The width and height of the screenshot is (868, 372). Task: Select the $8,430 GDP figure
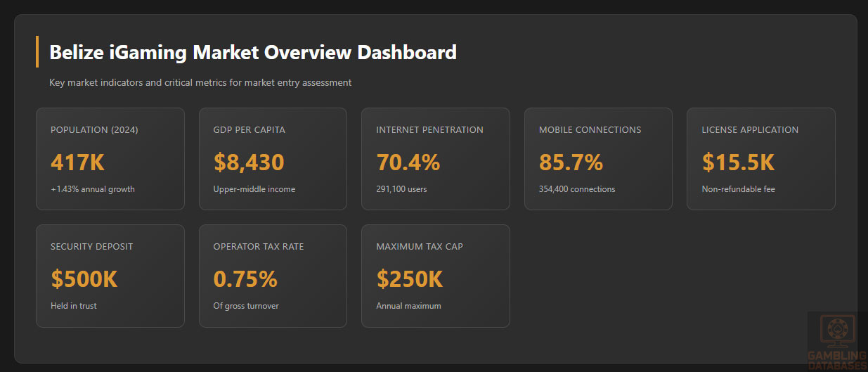(249, 162)
